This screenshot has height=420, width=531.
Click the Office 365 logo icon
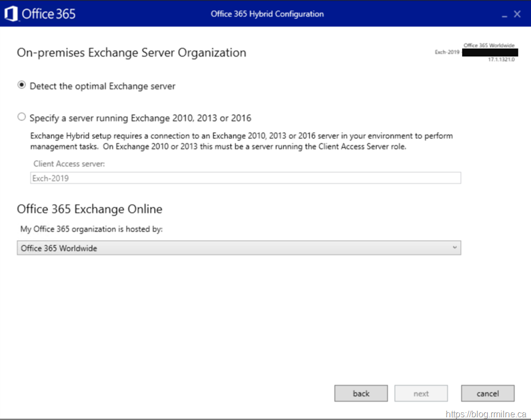11,14
